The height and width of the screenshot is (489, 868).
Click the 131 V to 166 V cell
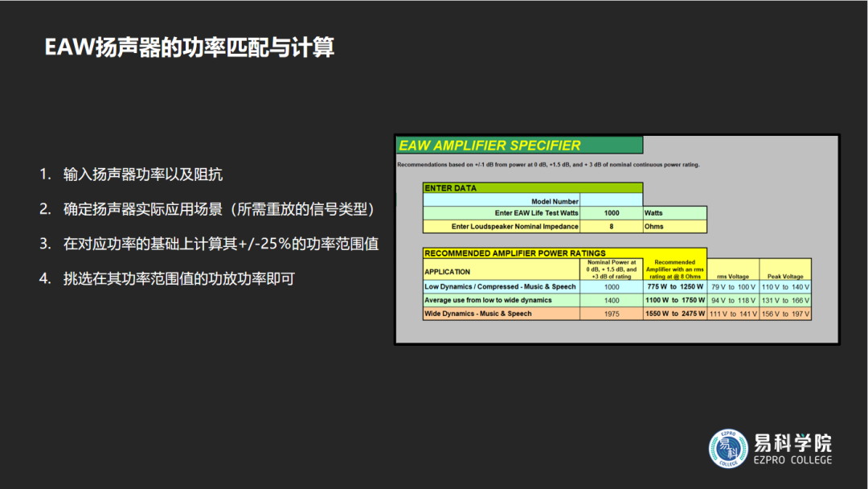pyautogui.click(x=785, y=300)
